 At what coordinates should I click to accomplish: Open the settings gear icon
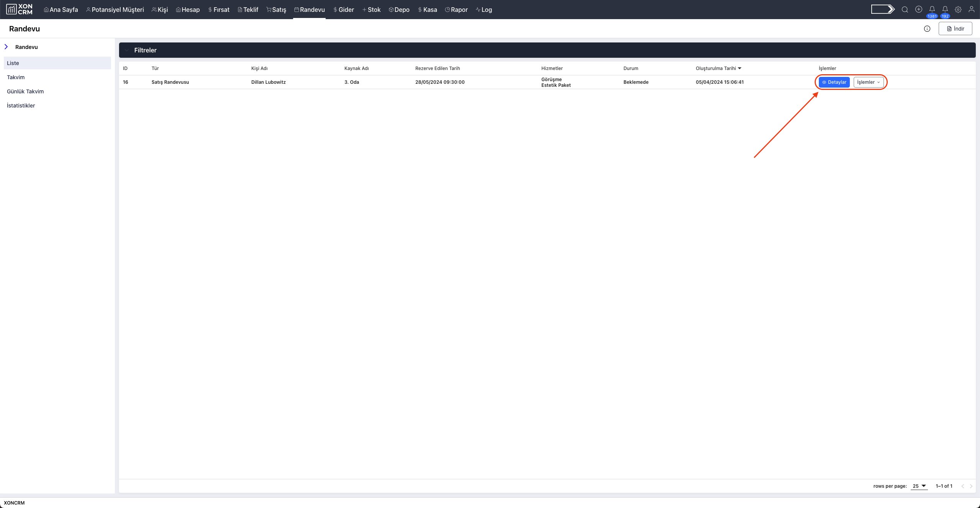958,10
